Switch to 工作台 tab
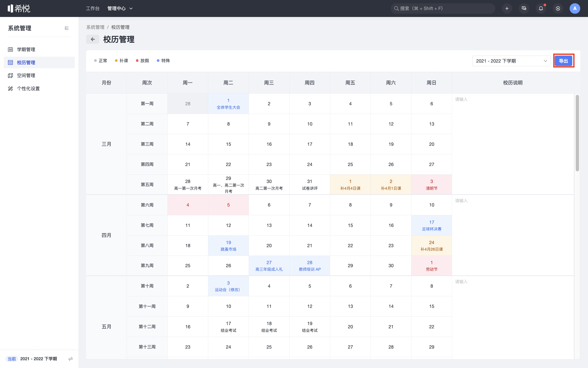This screenshot has height=368, width=588. pos(92,9)
